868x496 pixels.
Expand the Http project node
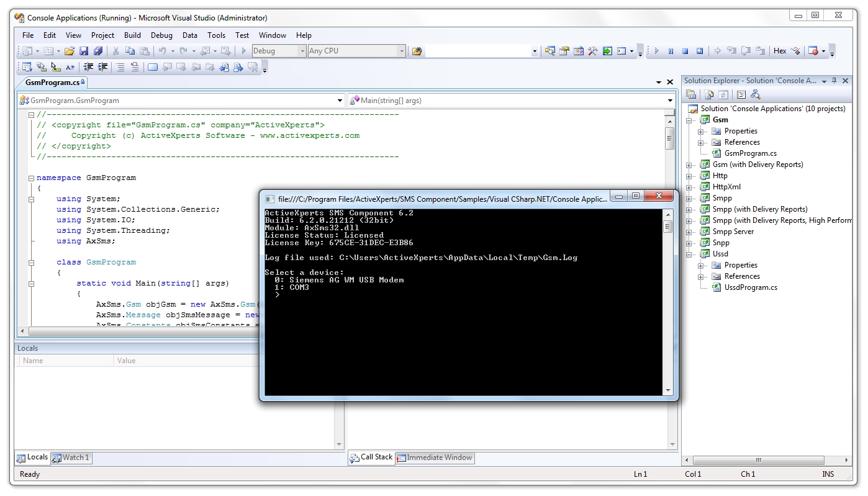pyautogui.click(x=689, y=176)
